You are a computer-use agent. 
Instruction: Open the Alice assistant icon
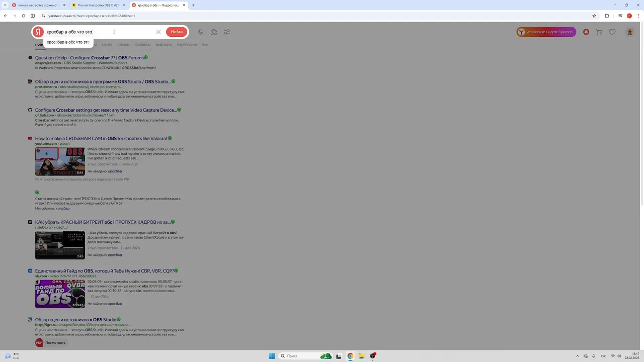(586, 32)
